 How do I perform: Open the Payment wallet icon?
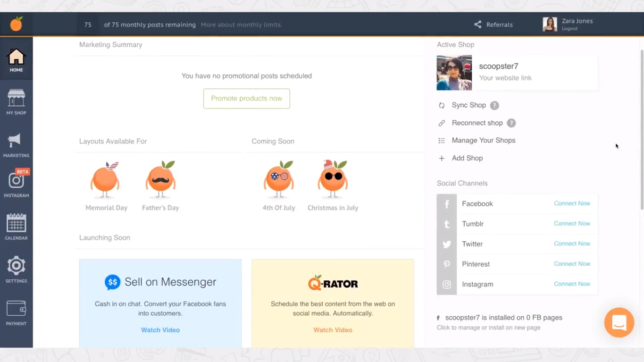pyautogui.click(x=16, y=310)
